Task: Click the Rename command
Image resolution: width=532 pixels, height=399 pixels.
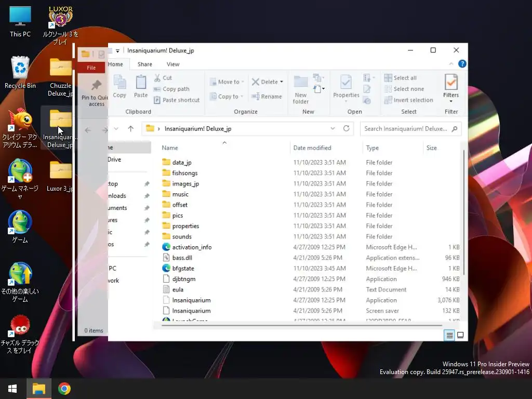Action: tap(267, 96)
